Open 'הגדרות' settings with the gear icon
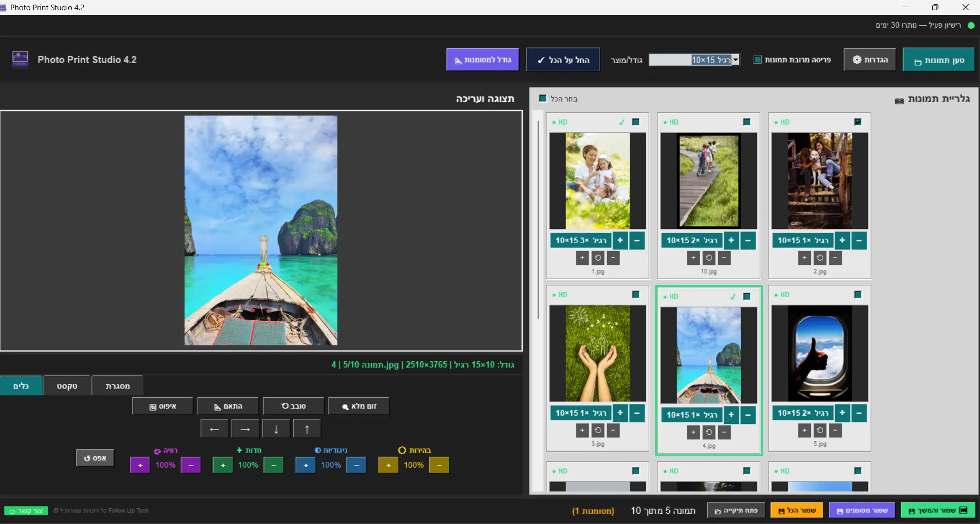Viewport: 980px width, 524px height. tap(870, 60)
